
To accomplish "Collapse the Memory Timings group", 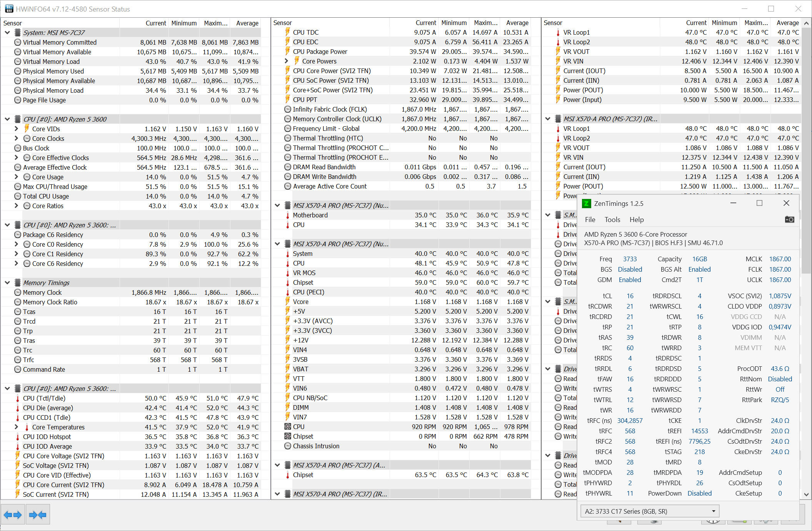I will [7, 283].
